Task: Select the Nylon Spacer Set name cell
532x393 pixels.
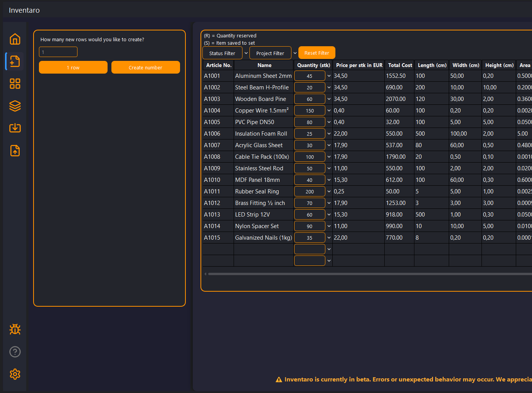Action: (264, 226)
